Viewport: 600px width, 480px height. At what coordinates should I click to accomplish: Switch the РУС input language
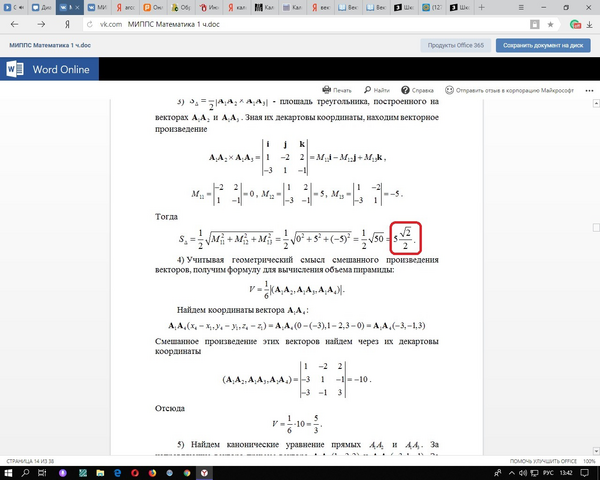[x=548, y=473]
